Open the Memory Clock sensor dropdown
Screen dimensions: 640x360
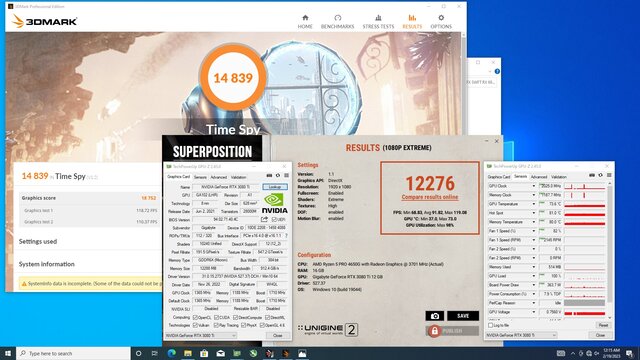[x=533, y=195]
